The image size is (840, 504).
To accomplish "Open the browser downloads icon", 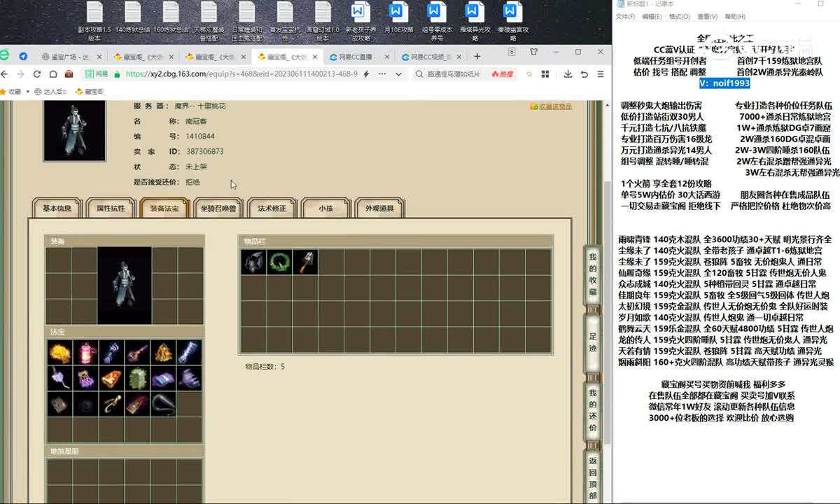I will coord(567,73).
